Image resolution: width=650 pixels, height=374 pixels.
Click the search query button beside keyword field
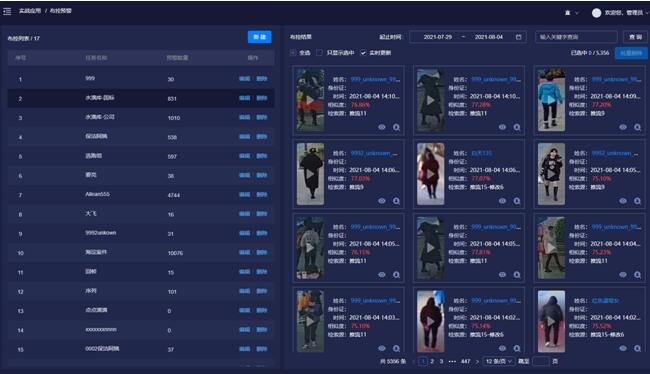coord(635,37)
